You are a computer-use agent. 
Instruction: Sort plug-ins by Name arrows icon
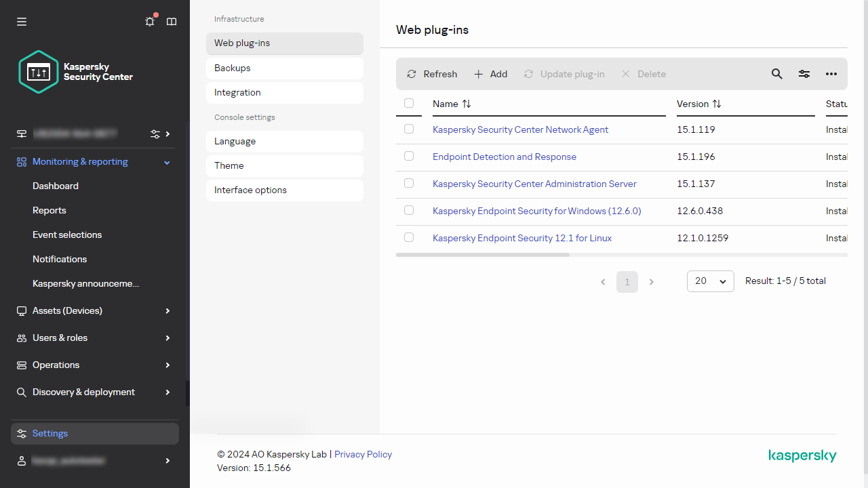tap(467, 104)
